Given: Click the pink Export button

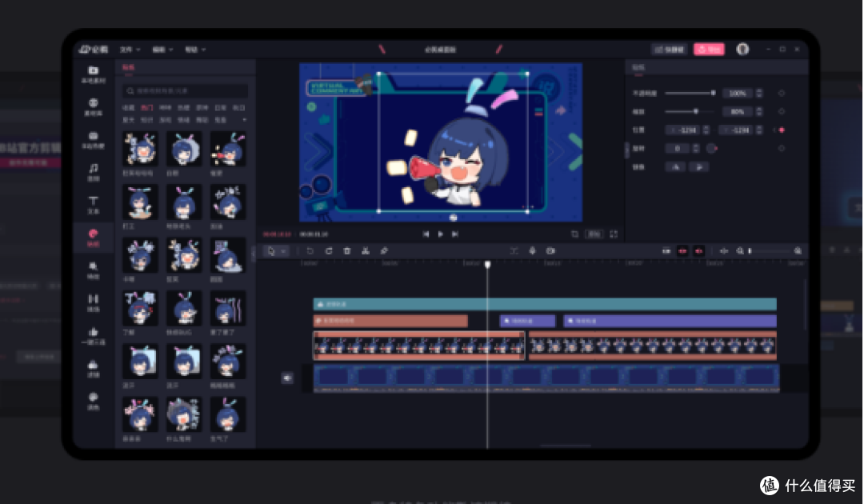Looking at the screenshot, I should click(x=709, y=49).
